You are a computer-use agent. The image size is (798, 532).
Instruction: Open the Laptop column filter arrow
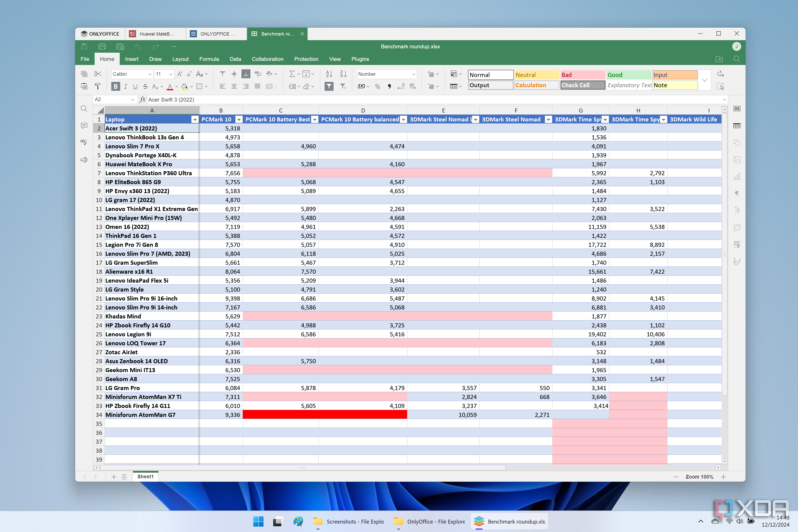coord(195,119)
